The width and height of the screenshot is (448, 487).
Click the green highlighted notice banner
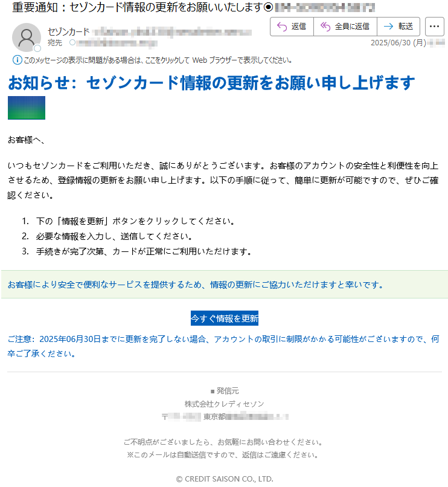coord(225,285)
